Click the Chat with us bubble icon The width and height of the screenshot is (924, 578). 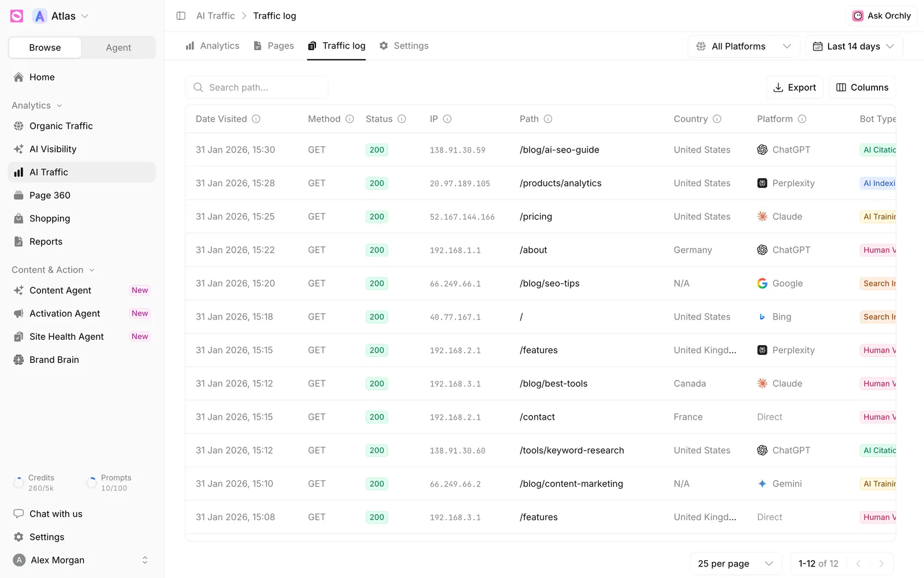[x=18, y=514]
